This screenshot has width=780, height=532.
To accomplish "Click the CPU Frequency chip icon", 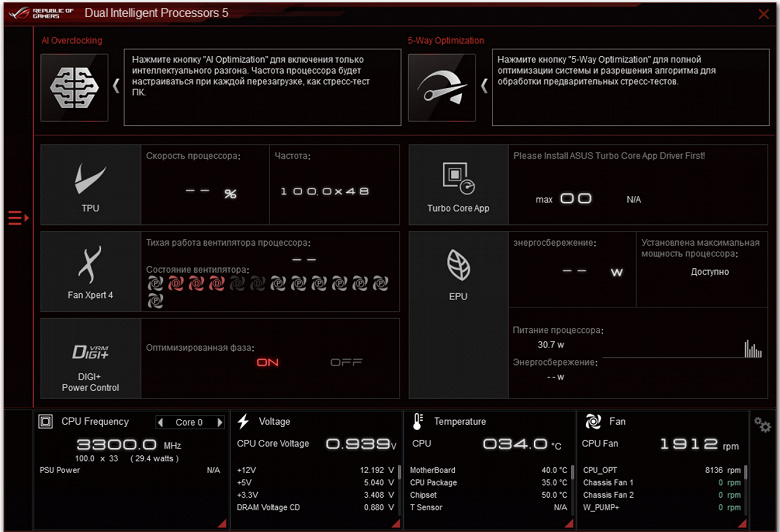I will (46, 422).
